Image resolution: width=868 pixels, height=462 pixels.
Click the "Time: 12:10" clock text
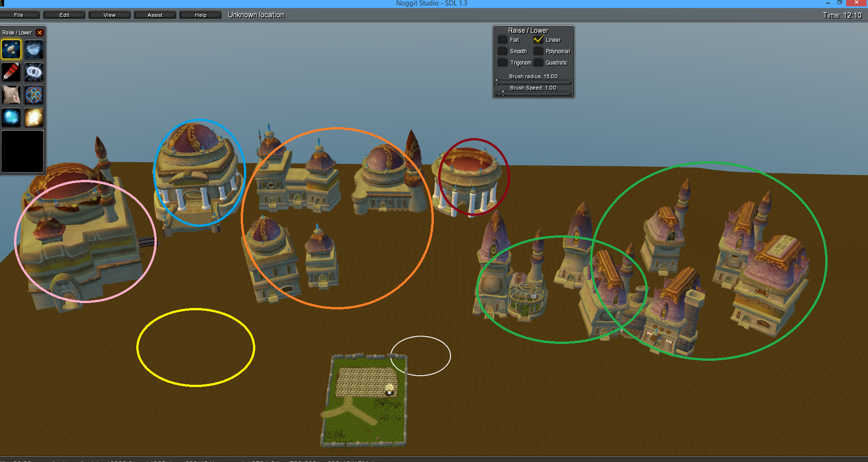tap(842, 15)
